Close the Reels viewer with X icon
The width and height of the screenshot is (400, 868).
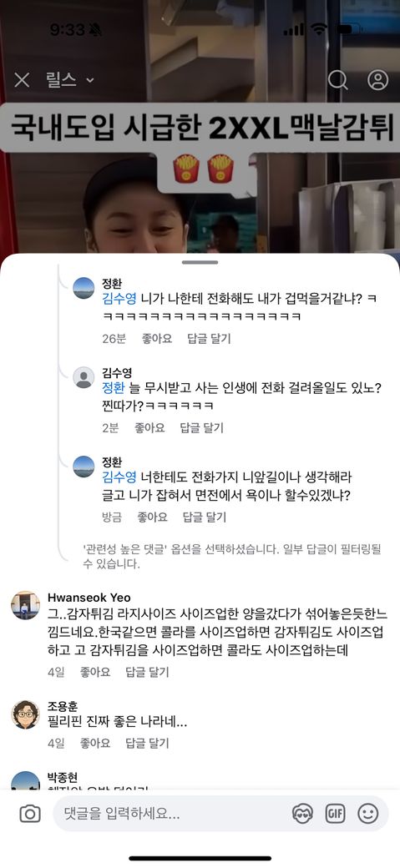pyautogui.click(x=22, y=80)
